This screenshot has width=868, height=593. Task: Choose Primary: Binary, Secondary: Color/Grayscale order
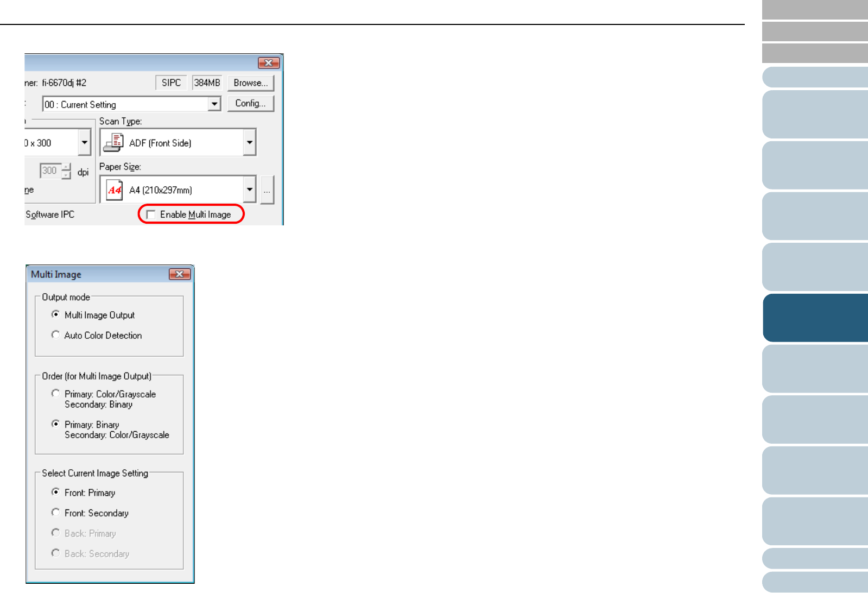55,424
